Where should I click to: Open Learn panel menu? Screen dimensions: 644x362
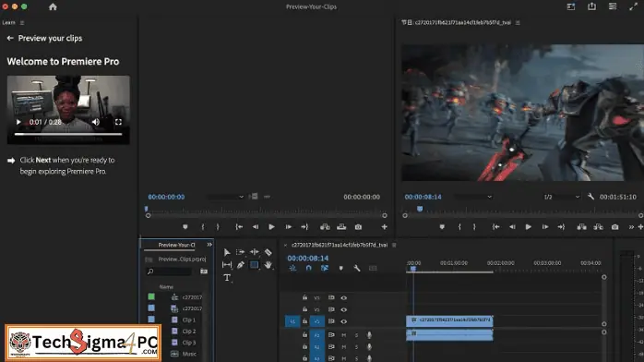click(x=22, y=22)
